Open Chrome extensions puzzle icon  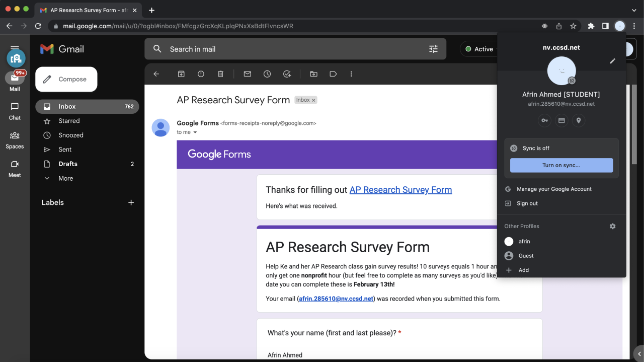click(591, 26)
